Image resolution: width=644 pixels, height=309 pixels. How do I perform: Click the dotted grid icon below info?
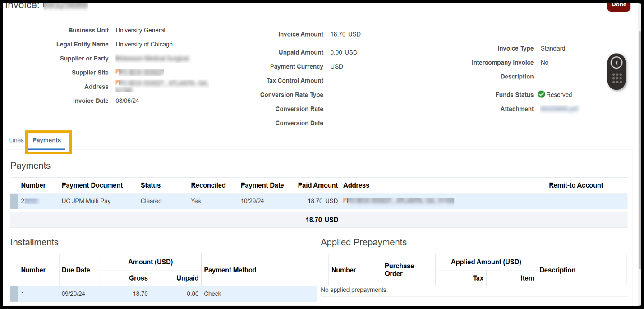click(617, 79)
